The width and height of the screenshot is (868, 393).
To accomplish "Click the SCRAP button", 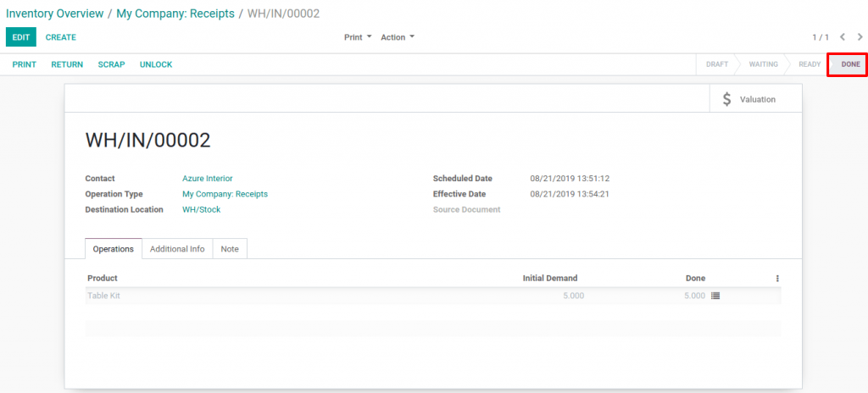I will [111, 64].
